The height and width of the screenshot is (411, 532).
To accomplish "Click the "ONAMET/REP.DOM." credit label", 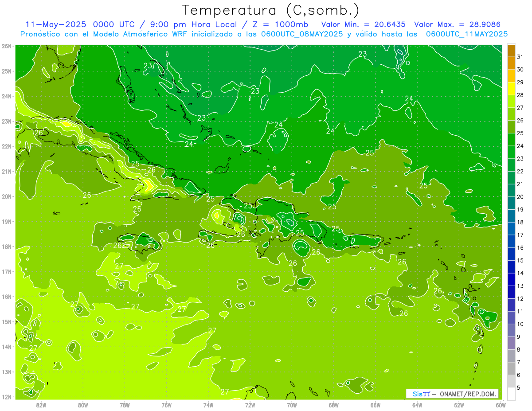I will (x=468, y=394).
